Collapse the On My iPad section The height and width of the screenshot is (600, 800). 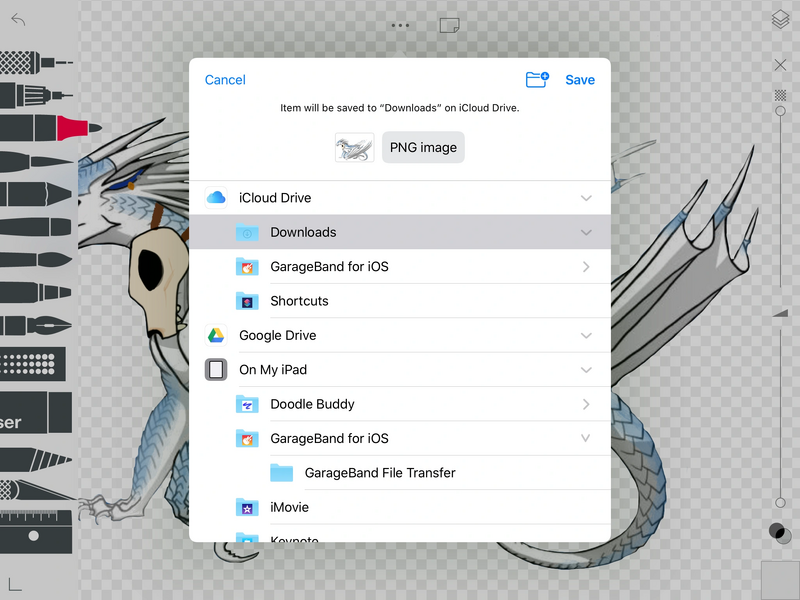click(586, 370)
